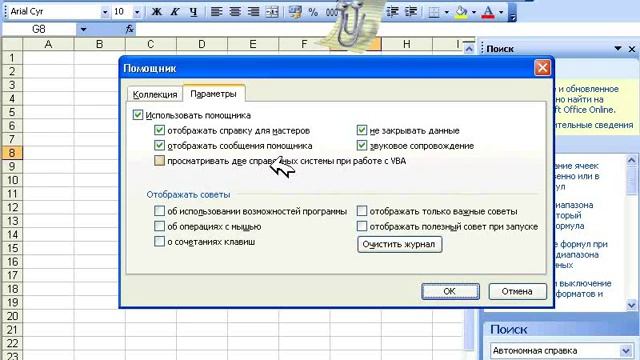Select column B header

[99, 44]
